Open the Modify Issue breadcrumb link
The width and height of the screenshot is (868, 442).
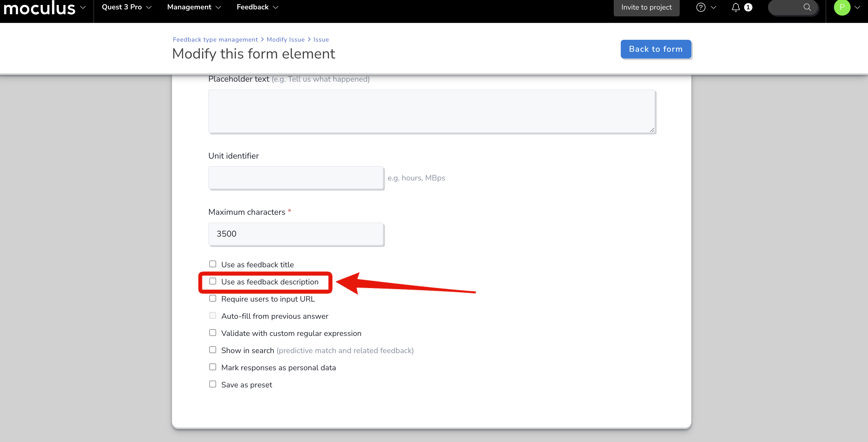[285, 40]
